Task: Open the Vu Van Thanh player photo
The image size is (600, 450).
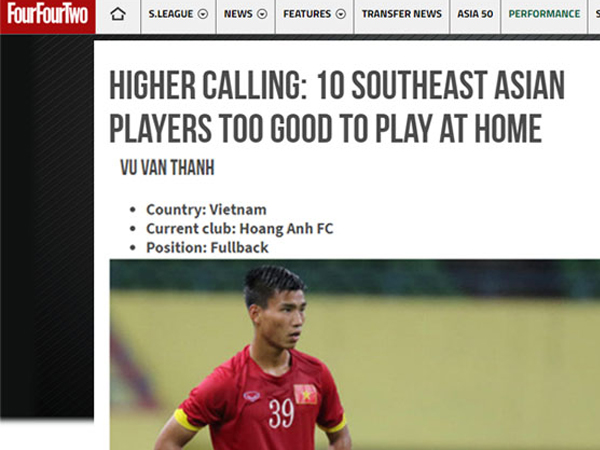Action: 355,354
